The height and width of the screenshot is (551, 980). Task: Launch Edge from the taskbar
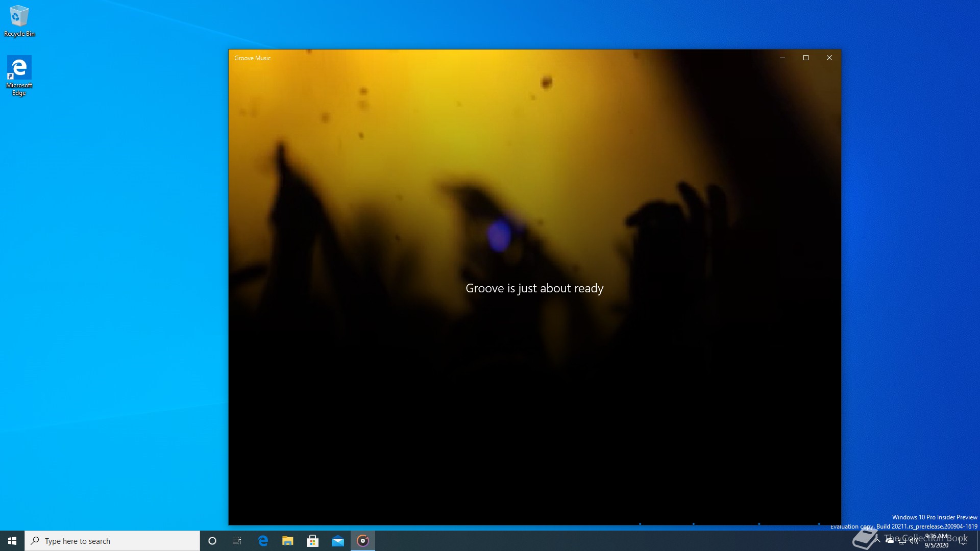[263, 541]
